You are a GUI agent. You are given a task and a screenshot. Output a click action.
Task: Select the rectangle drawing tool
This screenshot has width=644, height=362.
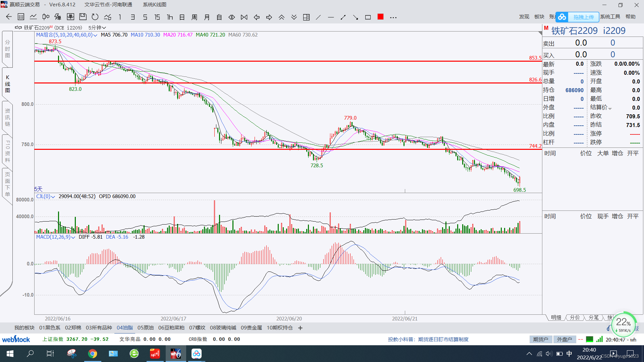coord(368,17)
